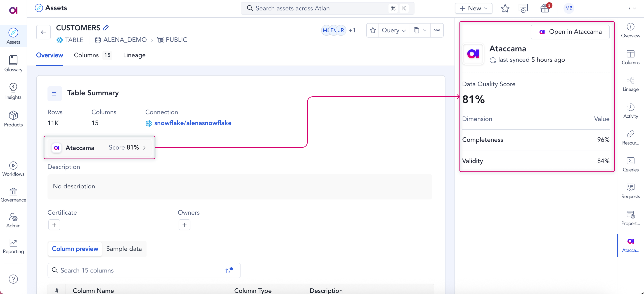Switch to Sample data view
Image resolution: width=644 pixels, height=294 pixels.
coord(124,249)
